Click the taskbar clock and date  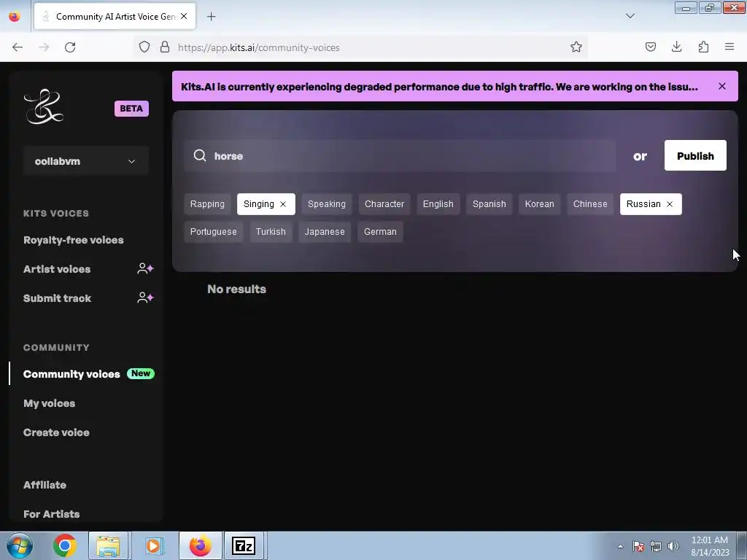tap(710, 545)
